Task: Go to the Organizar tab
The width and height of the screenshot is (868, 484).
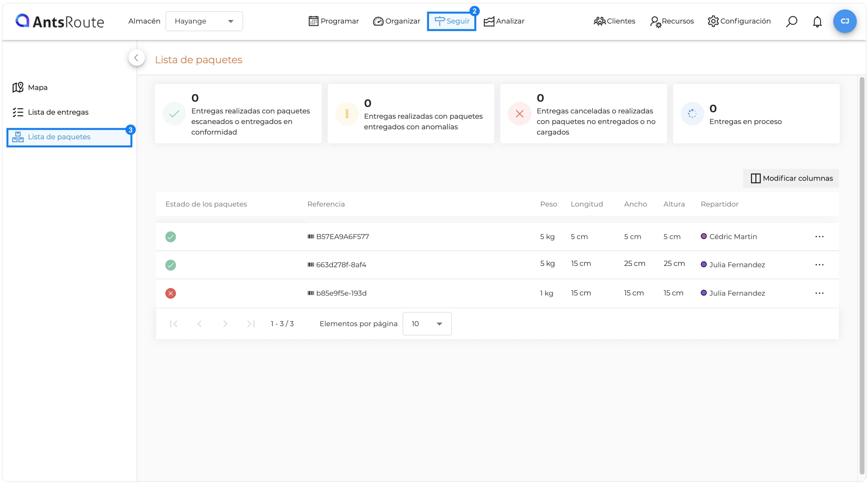Action: click(396, 21)
